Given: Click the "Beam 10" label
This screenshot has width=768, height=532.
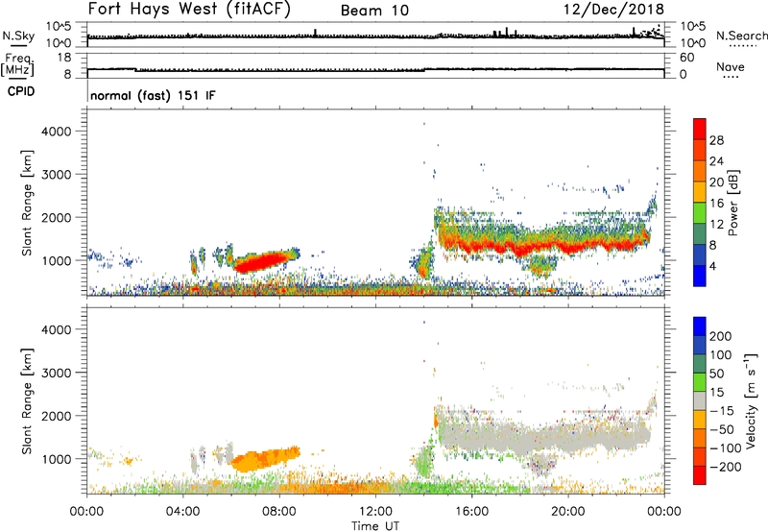Looking at the screenshot, I should click(374, 11).
